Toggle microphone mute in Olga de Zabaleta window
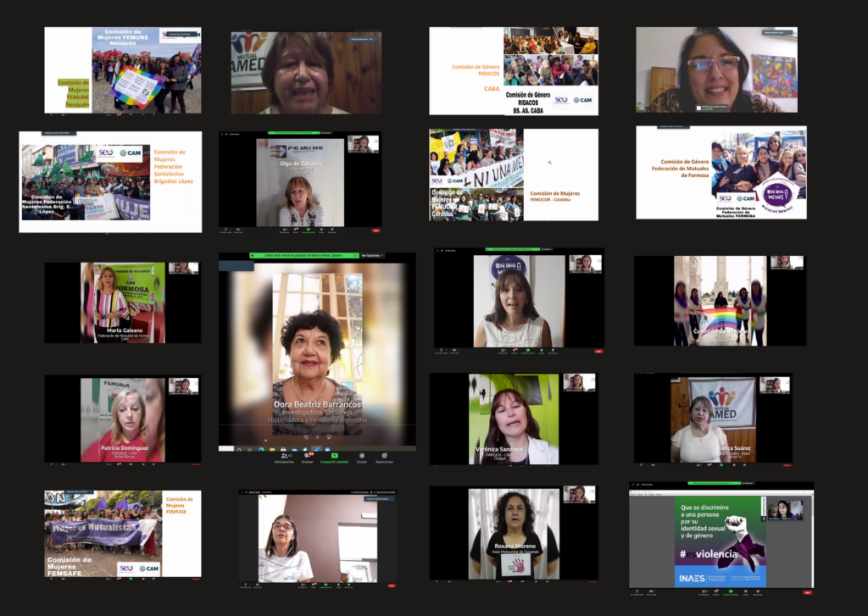This screenshot has width=868, height=616. 226,228
